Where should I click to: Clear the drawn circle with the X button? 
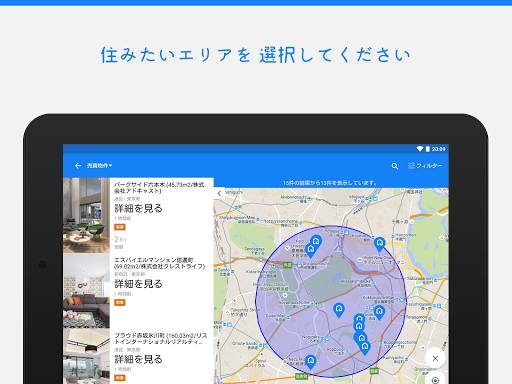[x=435, y=358]
